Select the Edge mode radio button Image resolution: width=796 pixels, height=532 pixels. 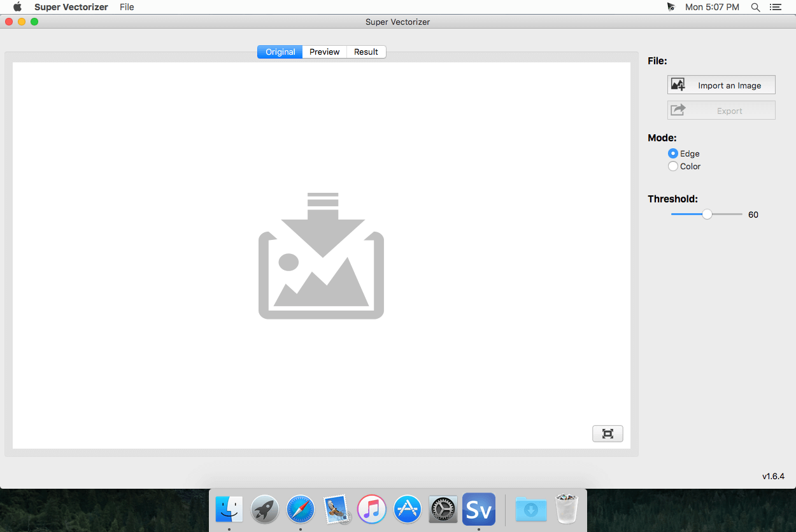pos(673,153)
